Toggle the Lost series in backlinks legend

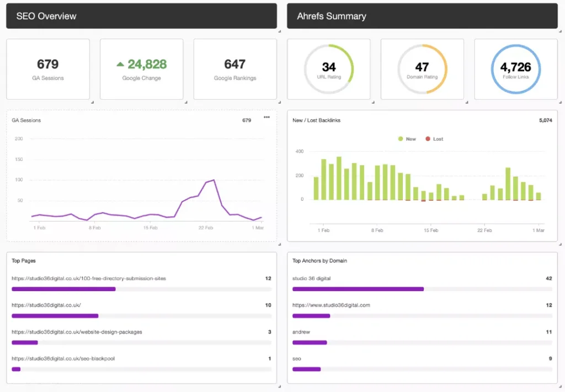coord(434,139)
